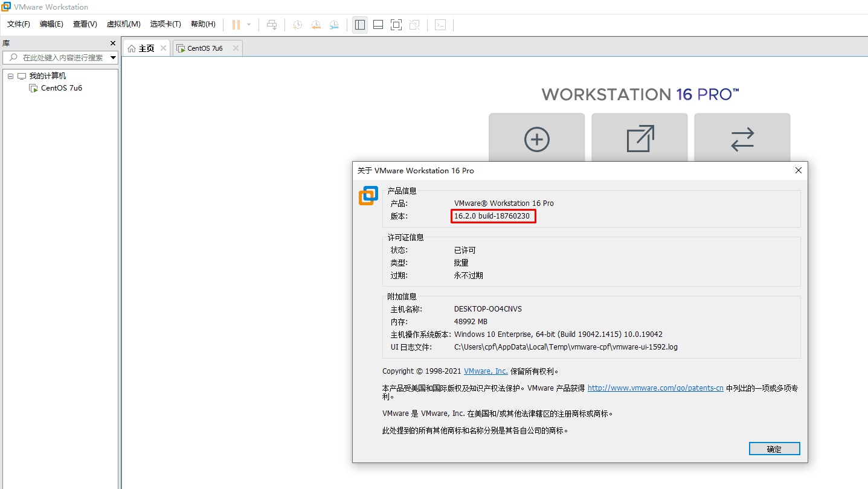Image resolution: width=868 pixels, height=489 pixels.
Task: Click the VM icon on the CentOS 7u6 tab
Action: 181,48
